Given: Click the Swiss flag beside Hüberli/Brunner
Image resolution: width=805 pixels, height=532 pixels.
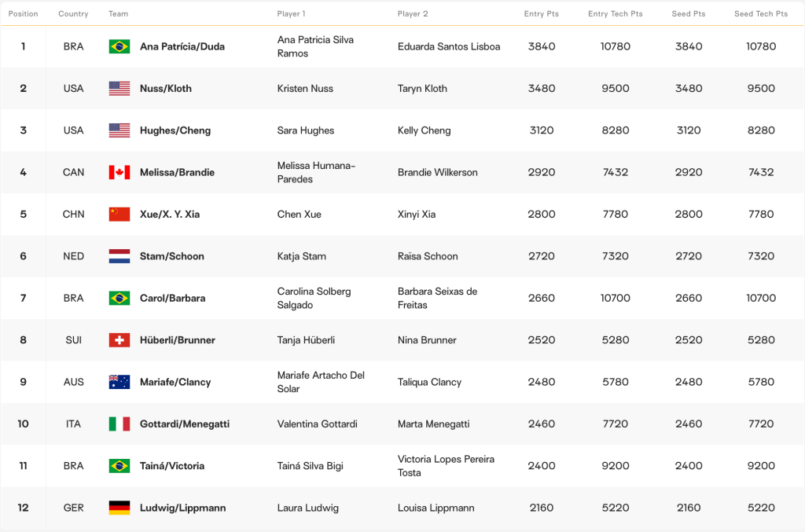Looking at the screenshot, I should [119, 340].
